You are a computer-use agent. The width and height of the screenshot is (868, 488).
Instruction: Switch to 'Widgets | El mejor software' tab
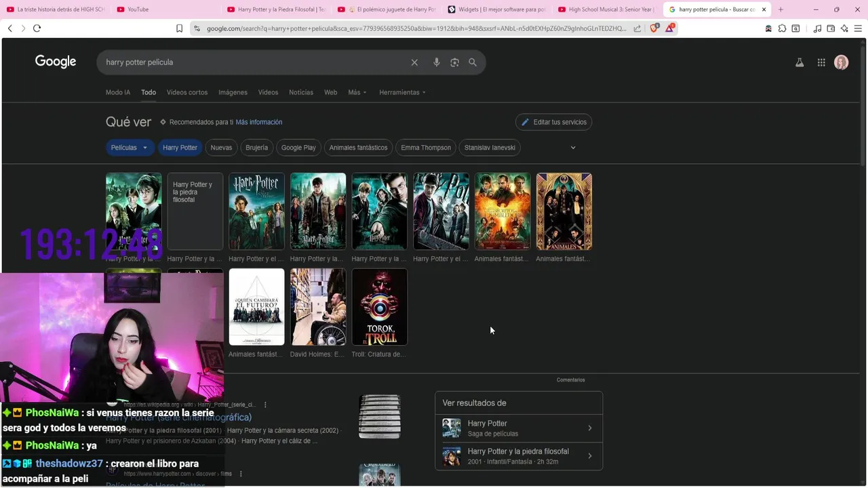point(497,9)
